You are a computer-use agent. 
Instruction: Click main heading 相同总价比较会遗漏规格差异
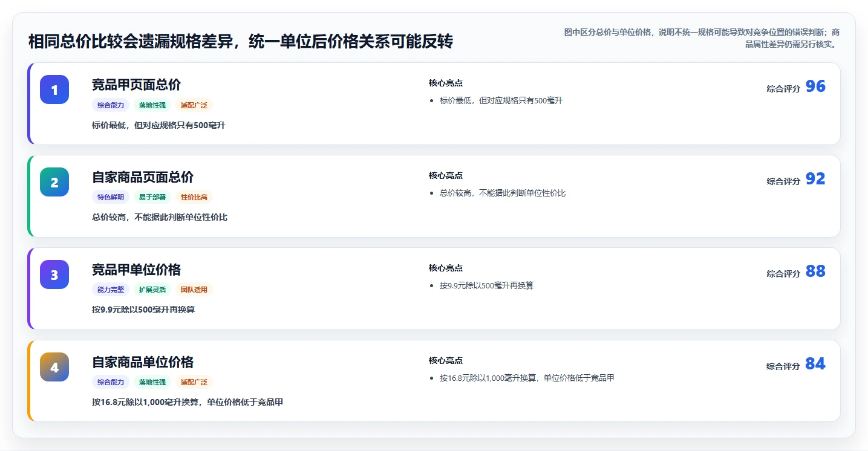240,42
